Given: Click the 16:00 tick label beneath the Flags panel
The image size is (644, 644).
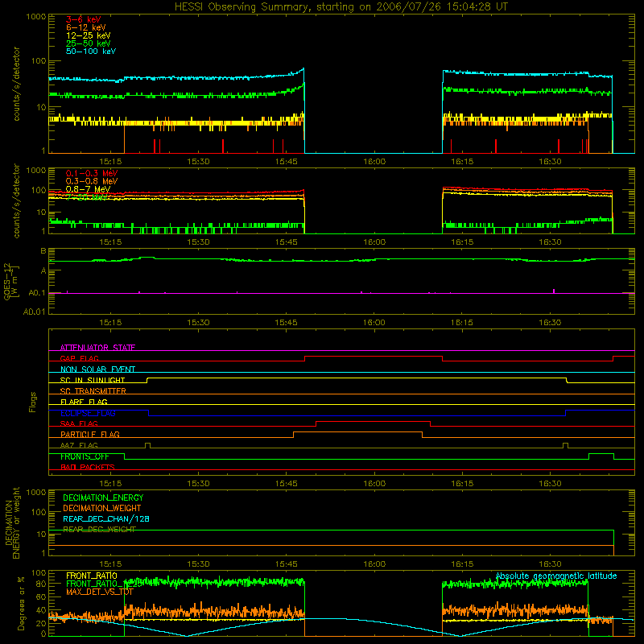Looking at the screenshot, I should [374, 484].
